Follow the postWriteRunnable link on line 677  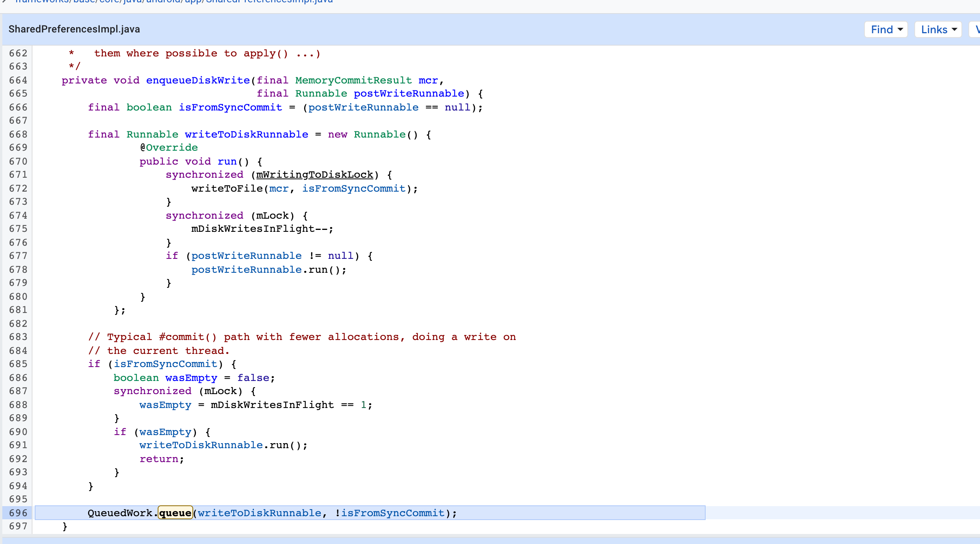coord(247,255)
